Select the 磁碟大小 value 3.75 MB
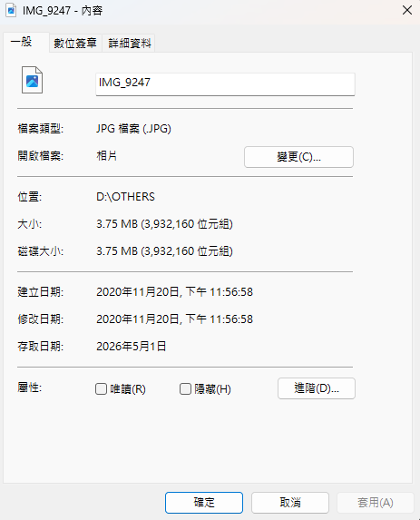This screenshot has height=520, width=420. pos(164,251)
